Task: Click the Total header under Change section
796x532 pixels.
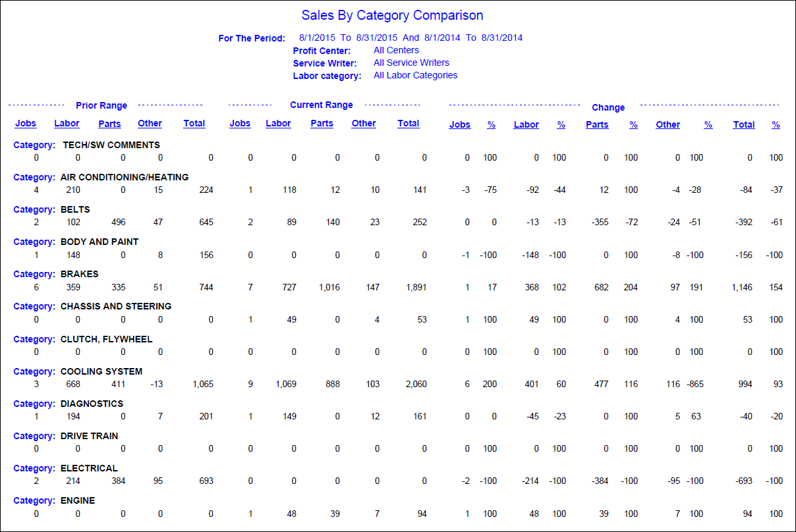Action: coord(744,124)
